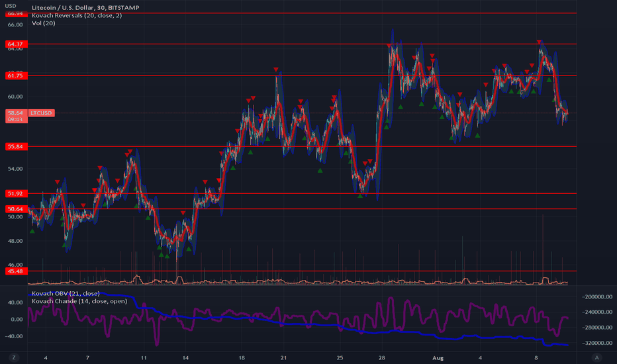Click the 7 date label on the time axis
Image resolution: width=617 pixels, height=364 pixels.
[x=87, y=357]
